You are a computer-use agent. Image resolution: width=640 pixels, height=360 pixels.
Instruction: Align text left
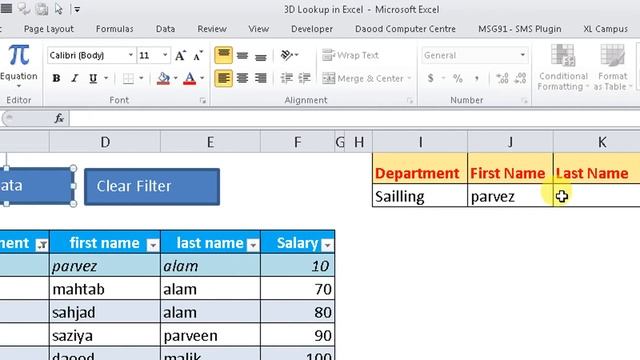pos(224,78)
